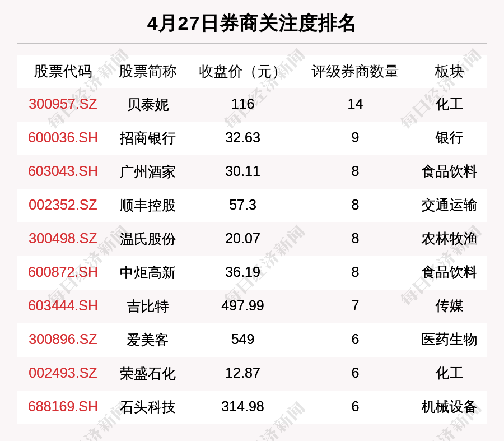Screen dimensions: 504x441
Task: Click stock code 002352.SZ
Action: click(63, 205)
